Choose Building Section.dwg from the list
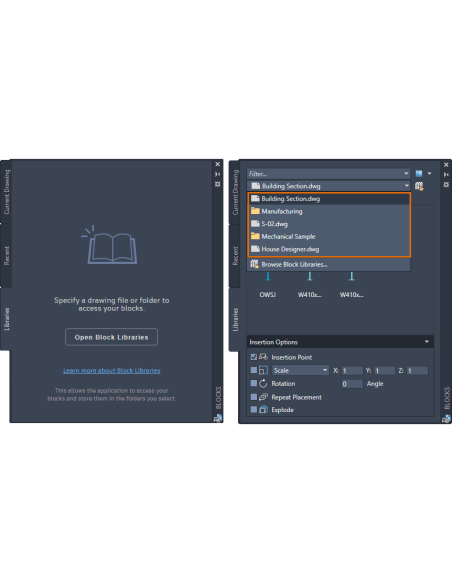Viewport: 452px width, 584px height. pos(329,199)
